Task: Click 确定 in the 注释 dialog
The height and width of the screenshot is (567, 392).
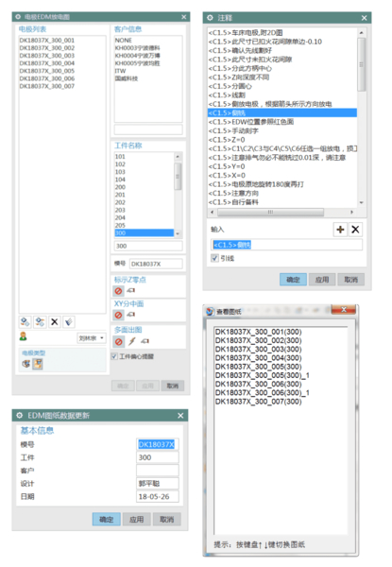Action: tap(294, 280)
